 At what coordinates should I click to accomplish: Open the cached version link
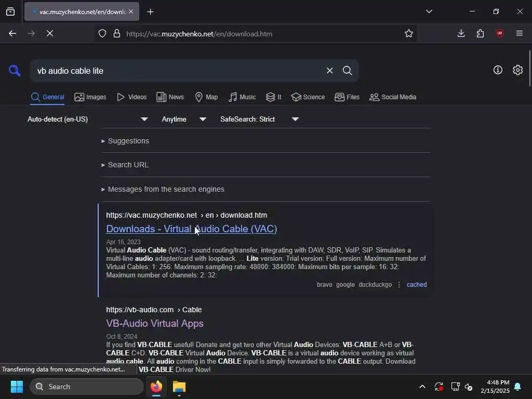(417, 285)
